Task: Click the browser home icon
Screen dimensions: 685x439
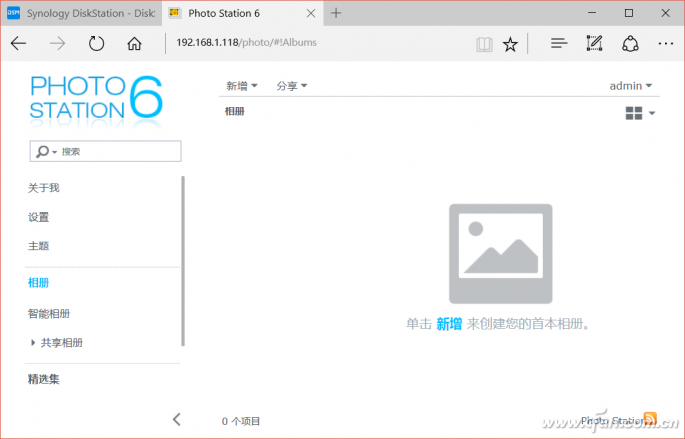Action: tap(134, 44)
